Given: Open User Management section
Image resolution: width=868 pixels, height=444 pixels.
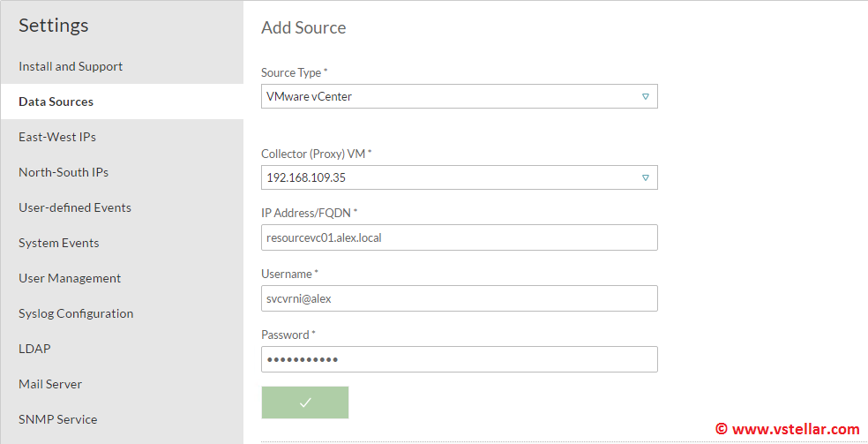Looking at the screenshot, I should (x=70, y=278).
